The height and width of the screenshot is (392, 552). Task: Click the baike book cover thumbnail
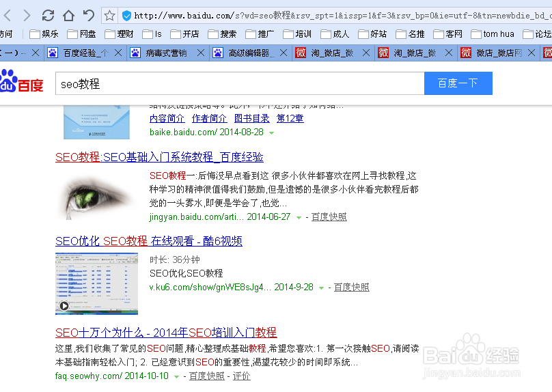(96, 122)
